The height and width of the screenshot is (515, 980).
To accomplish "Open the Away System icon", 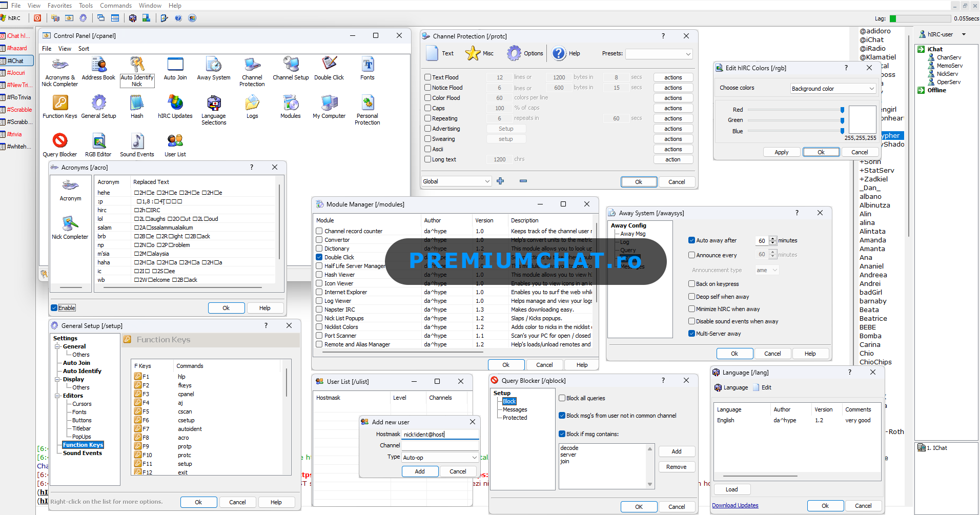I will [214, 69].
